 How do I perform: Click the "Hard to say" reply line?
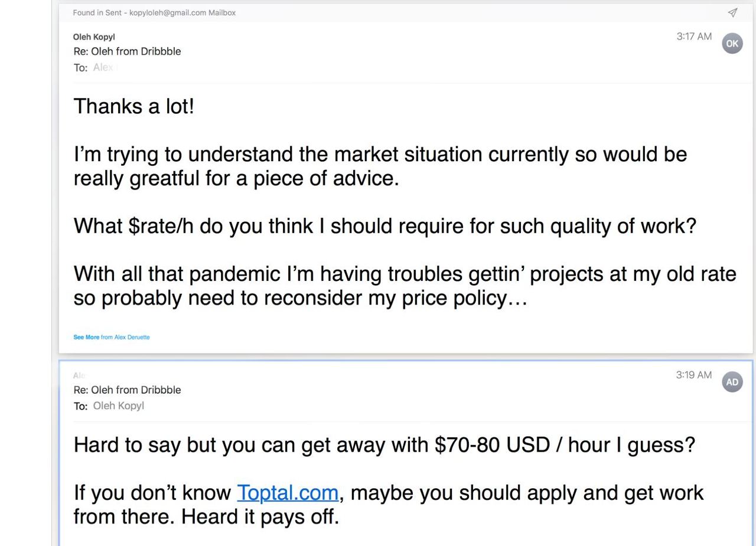pyautogui.click(x=384, y=444)
